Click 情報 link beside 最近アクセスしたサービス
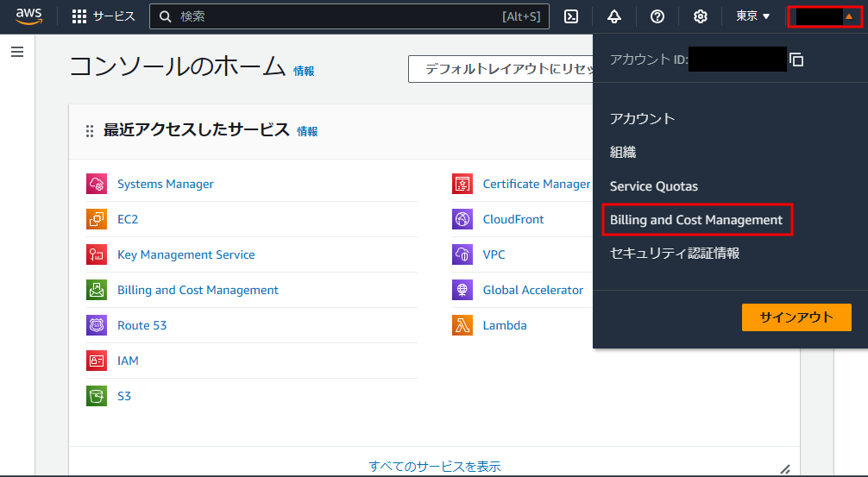 (307, 131)
